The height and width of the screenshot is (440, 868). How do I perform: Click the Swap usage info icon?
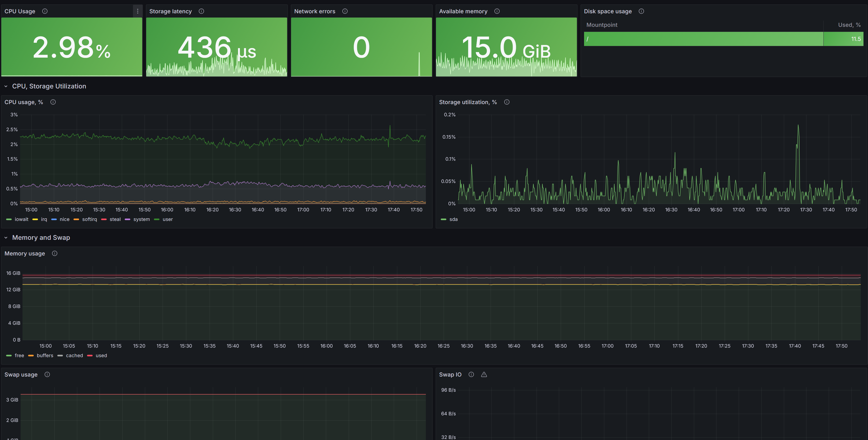pyautogui.click(x=47, y=374)
